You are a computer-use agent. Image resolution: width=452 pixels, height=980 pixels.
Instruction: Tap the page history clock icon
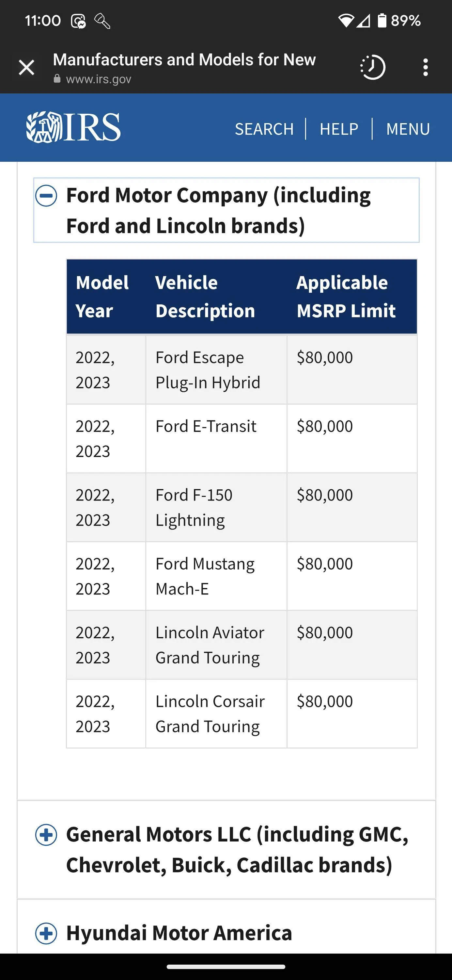tap(373, 67)
